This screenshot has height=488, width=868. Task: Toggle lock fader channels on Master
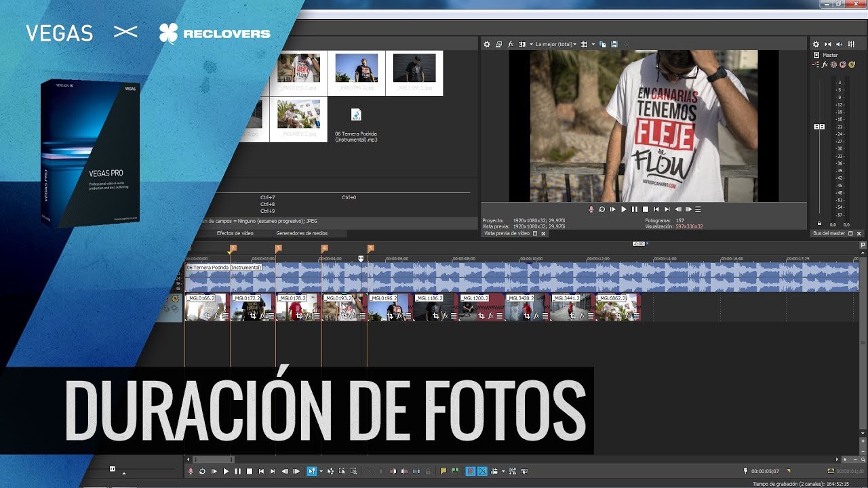[819, 223]
